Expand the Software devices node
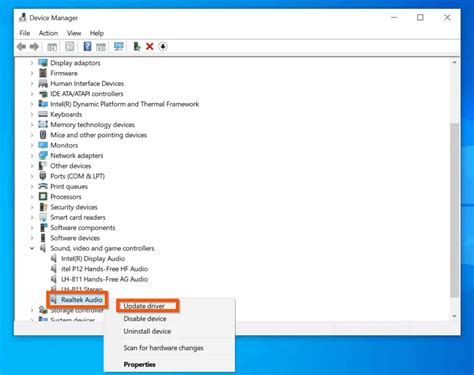 (32, 238)
